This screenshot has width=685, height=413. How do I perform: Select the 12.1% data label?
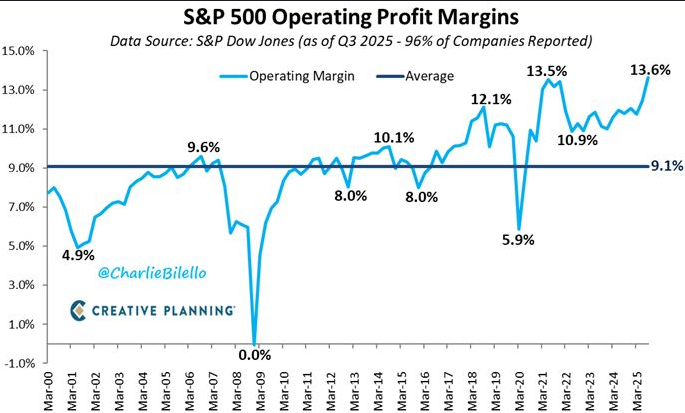point(491,100)
